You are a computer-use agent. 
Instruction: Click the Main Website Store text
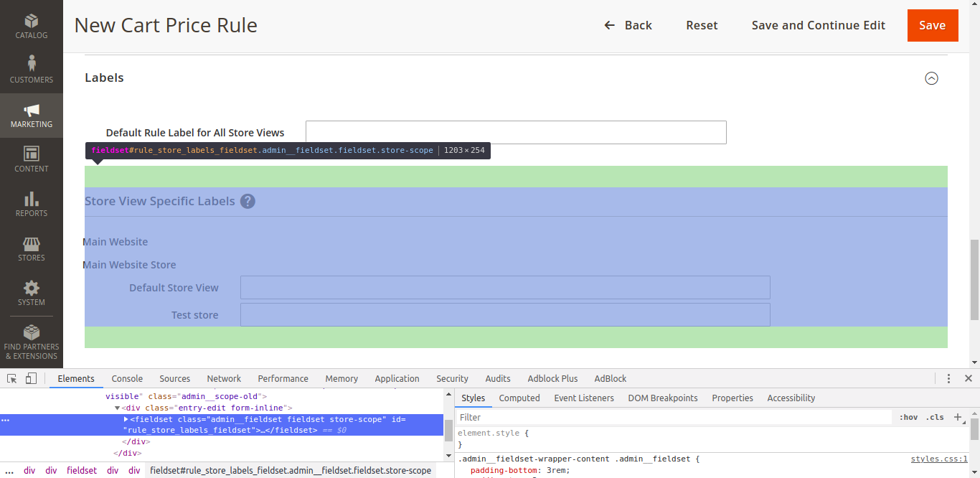click(129, 265)
